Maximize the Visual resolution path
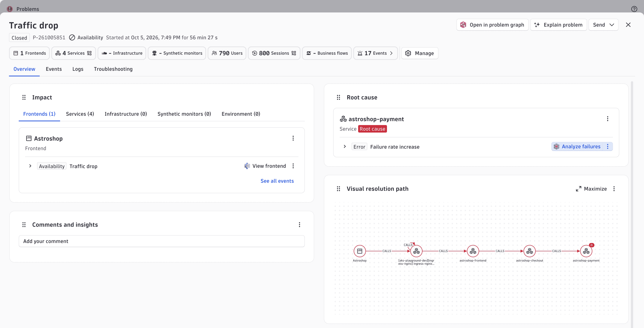Screen dimensions: 644x328 click(591, 189)
